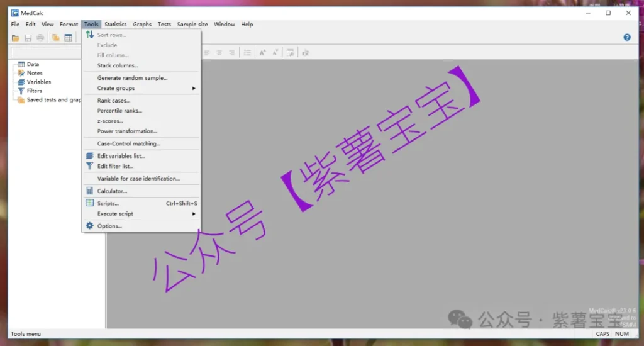This screenshot has height=346, width=644.
Task: Open Saved tests and graphs folder
Action: (x=53, y=100)
